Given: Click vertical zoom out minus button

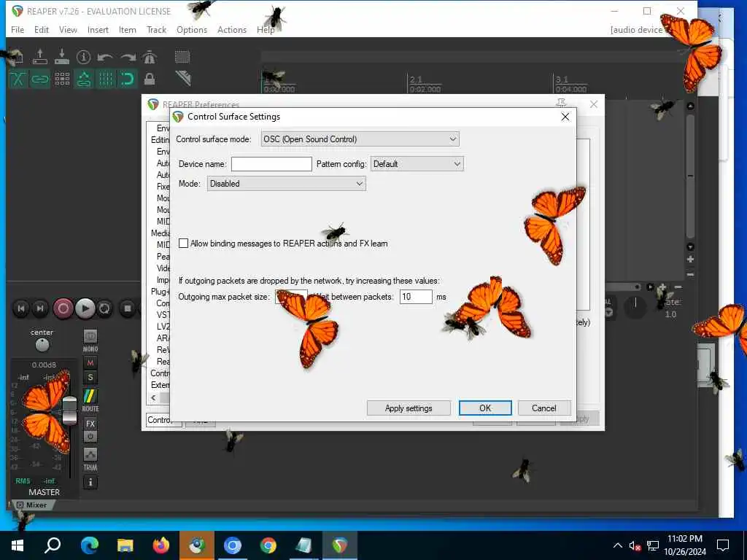Looking at the screenshot, I should [x=690, y=275].
